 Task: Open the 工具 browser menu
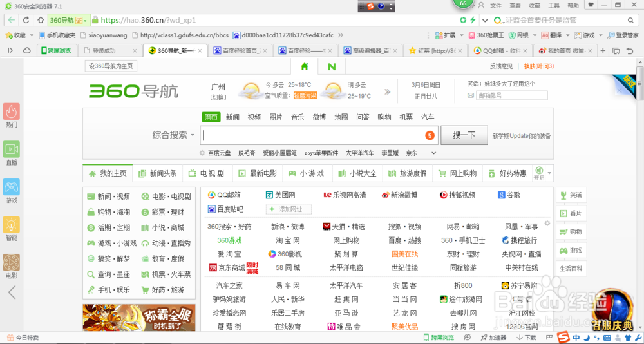(554, 5)
